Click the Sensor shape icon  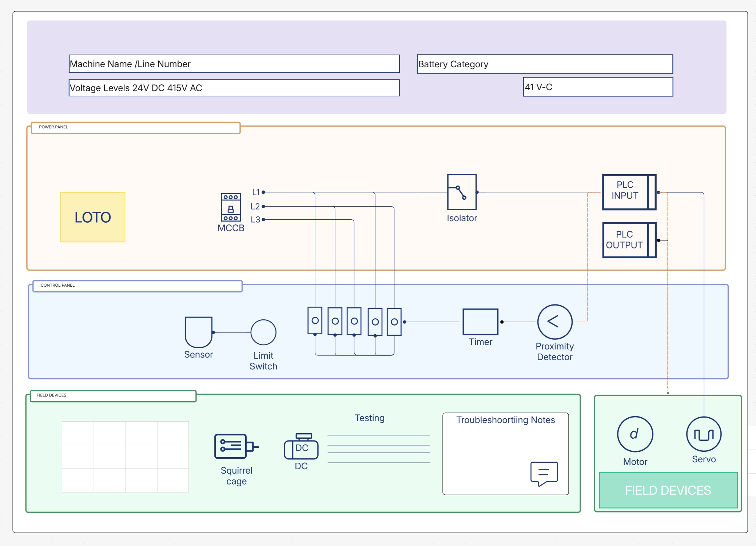click(198, 332)
